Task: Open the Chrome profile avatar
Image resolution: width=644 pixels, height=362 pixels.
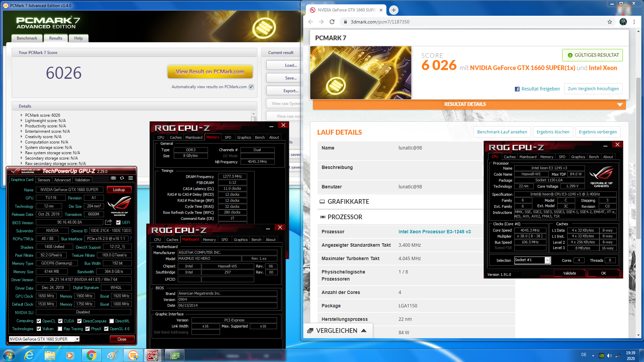Action: [x=623, y=22]
